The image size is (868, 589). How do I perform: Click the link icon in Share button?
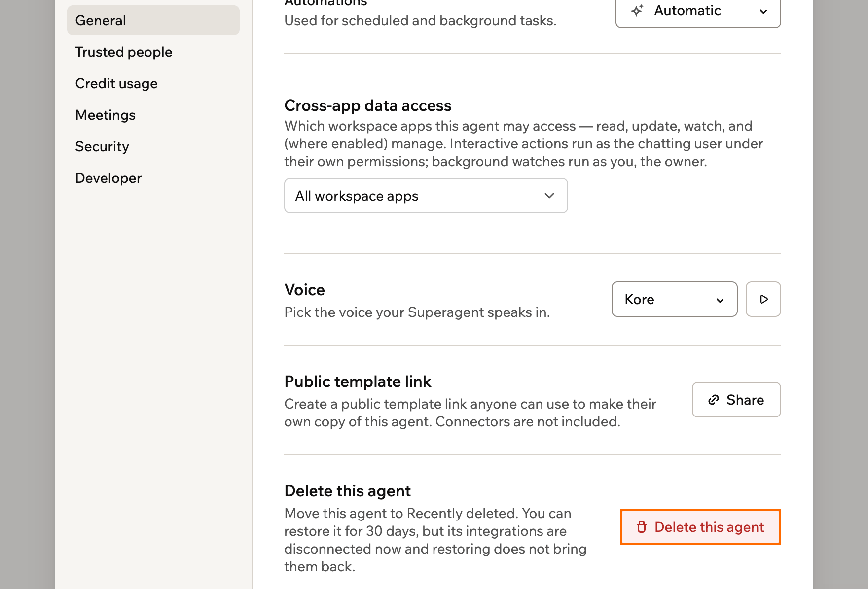[x=714, y=400]
